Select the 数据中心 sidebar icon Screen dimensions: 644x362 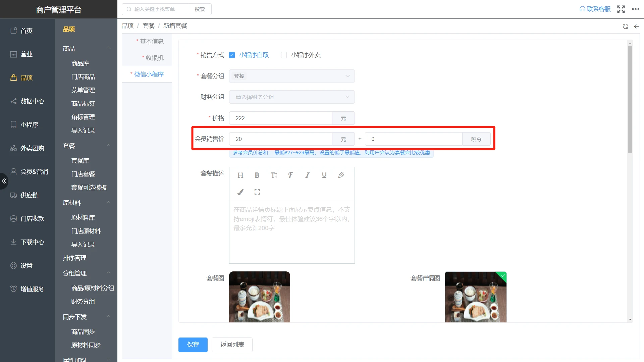point(13,101)
